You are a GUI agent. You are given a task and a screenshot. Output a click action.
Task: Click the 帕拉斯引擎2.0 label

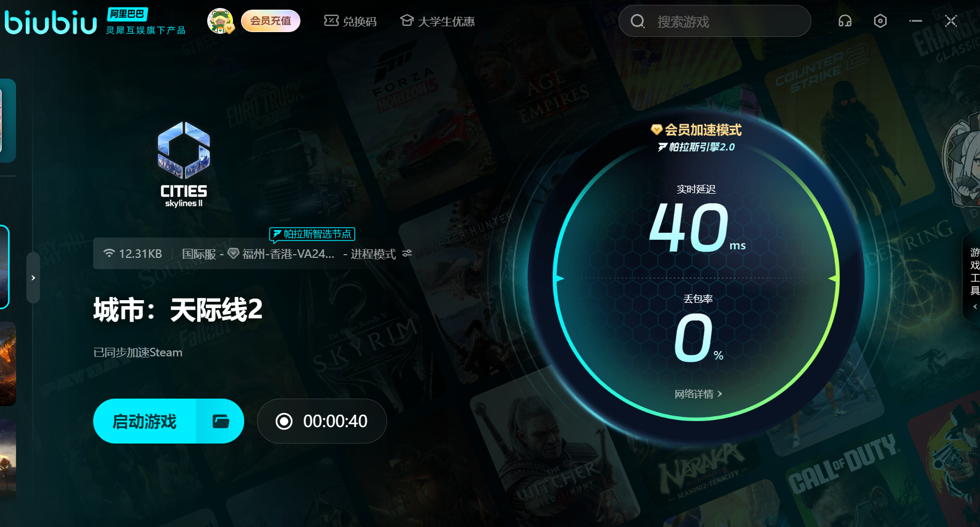pos(696,147)
